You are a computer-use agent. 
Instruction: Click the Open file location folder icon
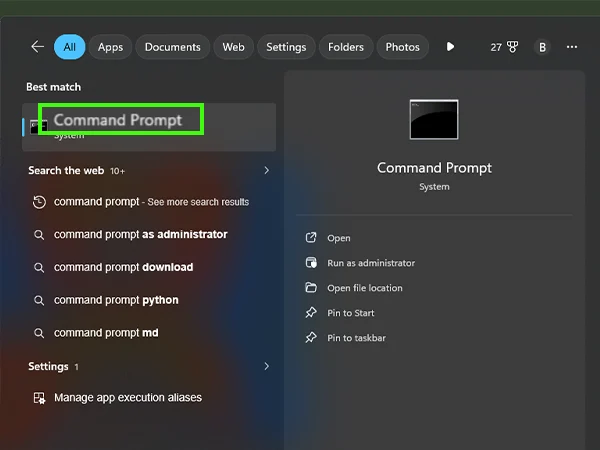point(311,287)
